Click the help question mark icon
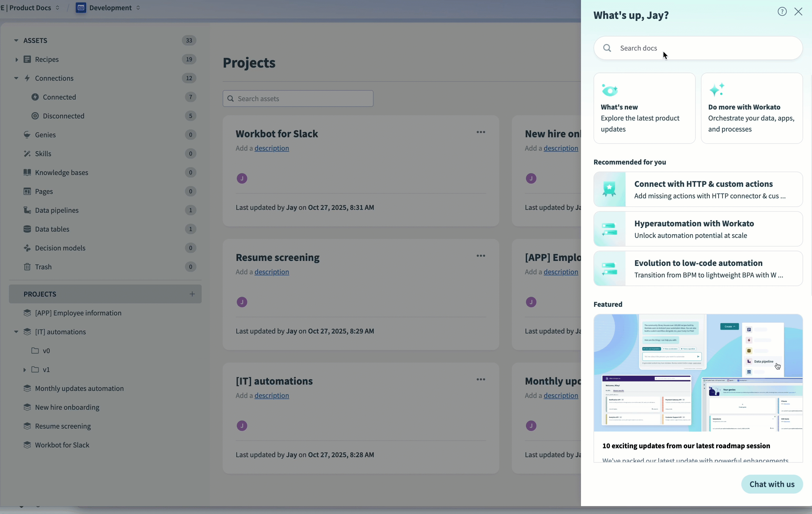Viewport: 812px width, 514px height. click(x=782, y=12)
